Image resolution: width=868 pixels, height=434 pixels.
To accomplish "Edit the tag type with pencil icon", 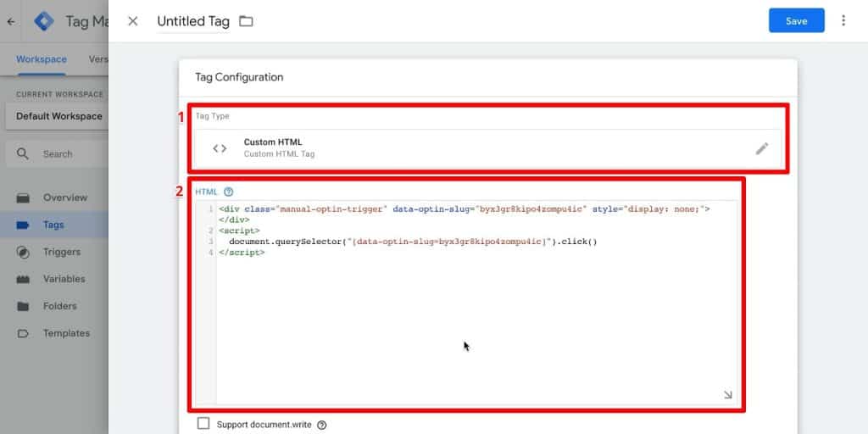I will coord(762,148).
